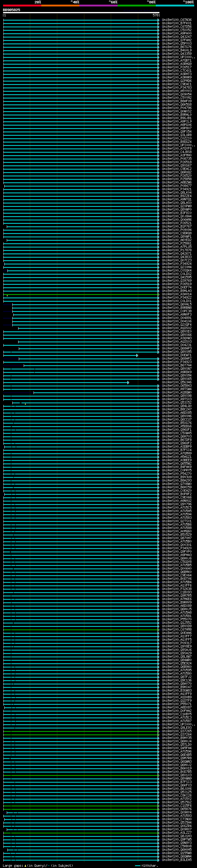The height and width of the screenshot is (868, 197).
Task: Click hit label UniRef100_C0PC38
Action: tap(177, 311)
